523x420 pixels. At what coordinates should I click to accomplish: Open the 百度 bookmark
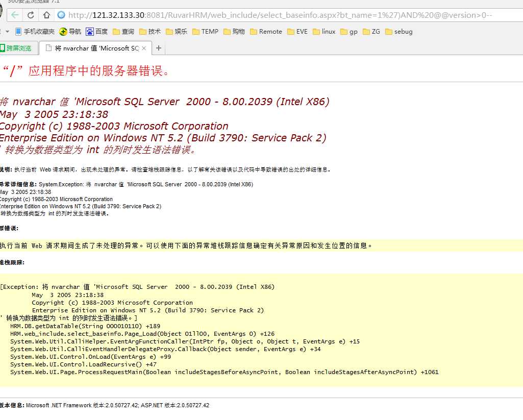coord(97,32)
